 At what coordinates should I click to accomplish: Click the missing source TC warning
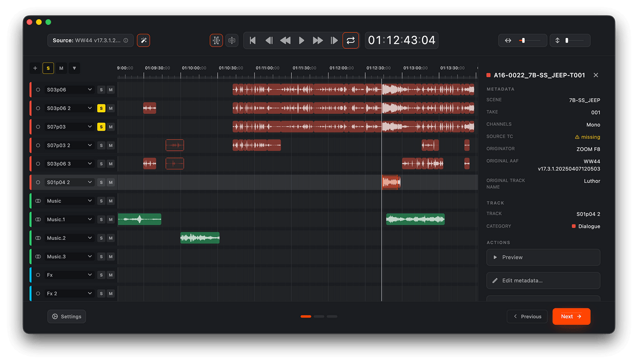tap(587, 137)
